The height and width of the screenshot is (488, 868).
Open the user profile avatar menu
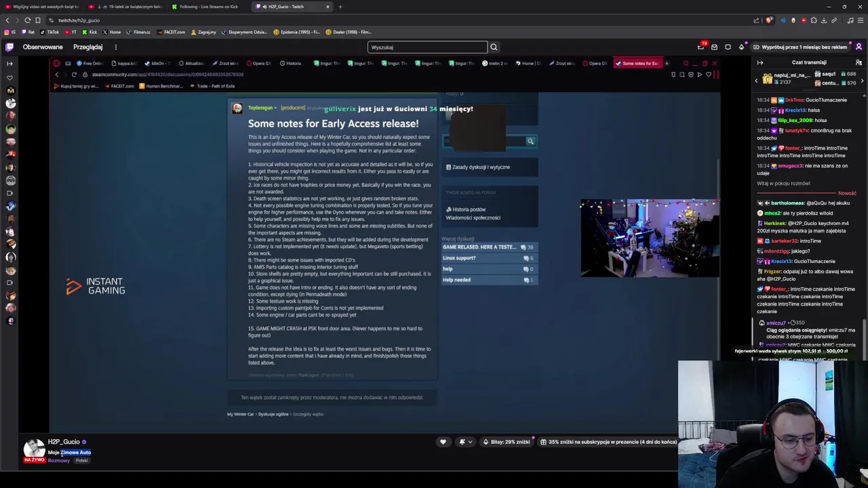[x=859, y=47]
